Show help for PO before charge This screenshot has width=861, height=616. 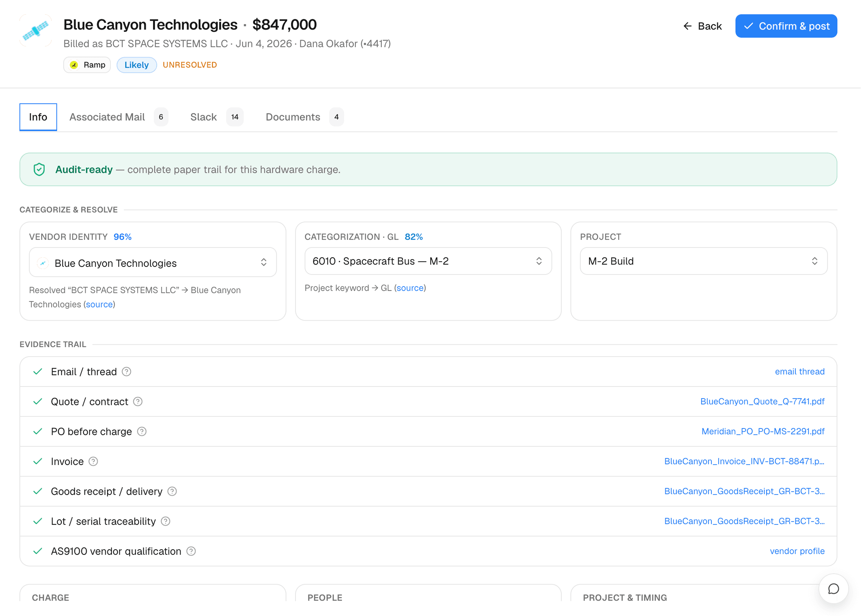[142, 432]
